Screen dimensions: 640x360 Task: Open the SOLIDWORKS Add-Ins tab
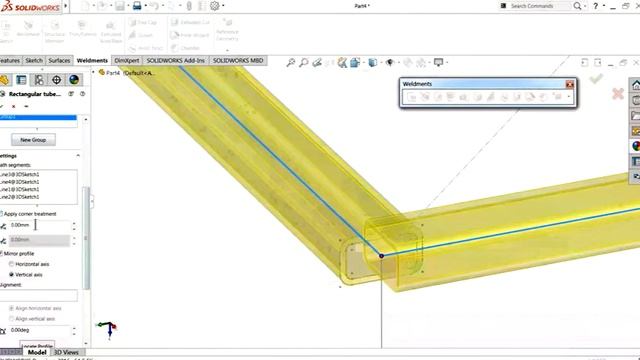point(176,60)
